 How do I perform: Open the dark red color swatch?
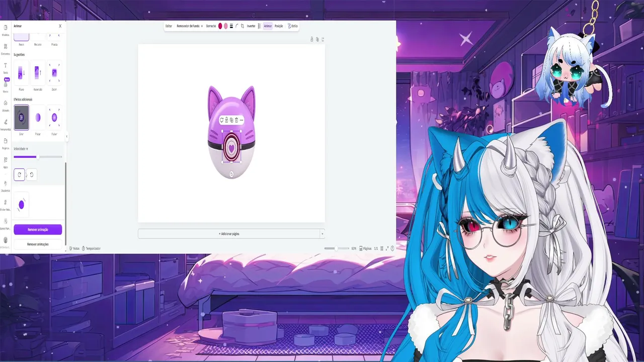click(x=220, y=26)
